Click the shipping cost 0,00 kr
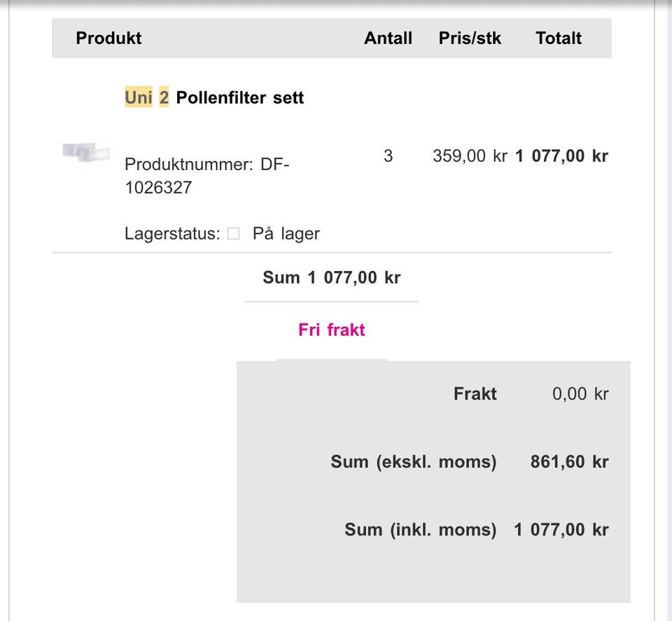This screenshot has height=621, width=672. pos(580,394)
